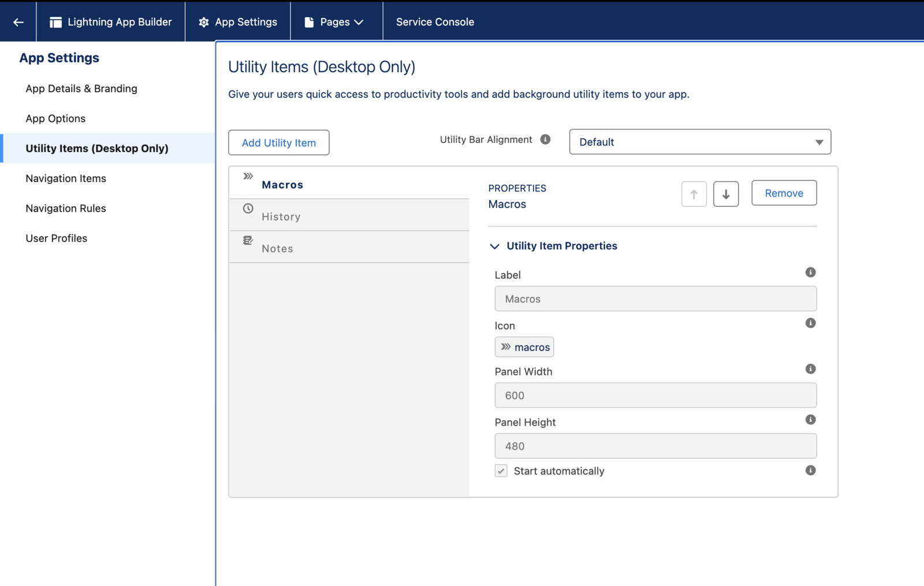Viewport: 924px width, 586px height.
Task: Open the macros icon picker under Icon
Action: pyautogui.click(x=524, y=347)
